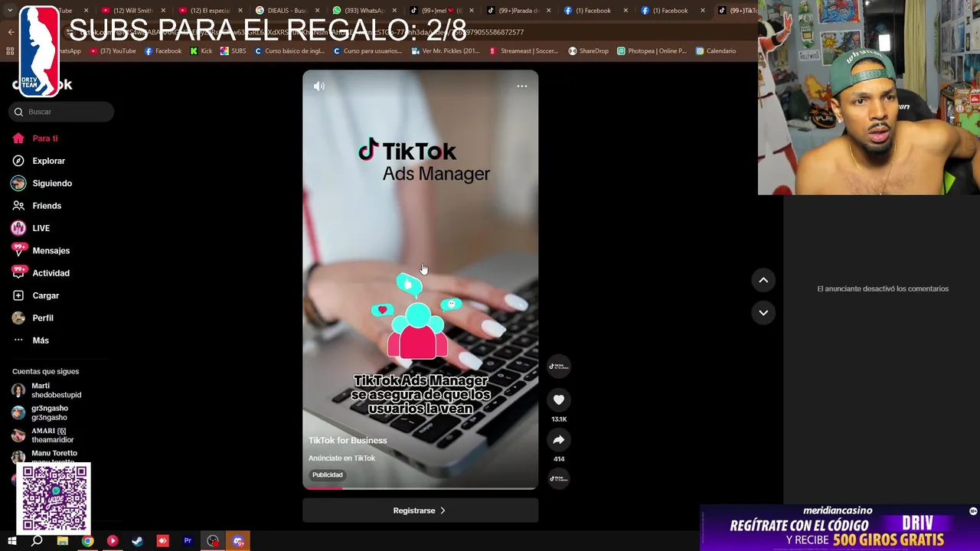Open Windows taskbar search
Viewport: 980px width, 551px height.
(37, 541)
